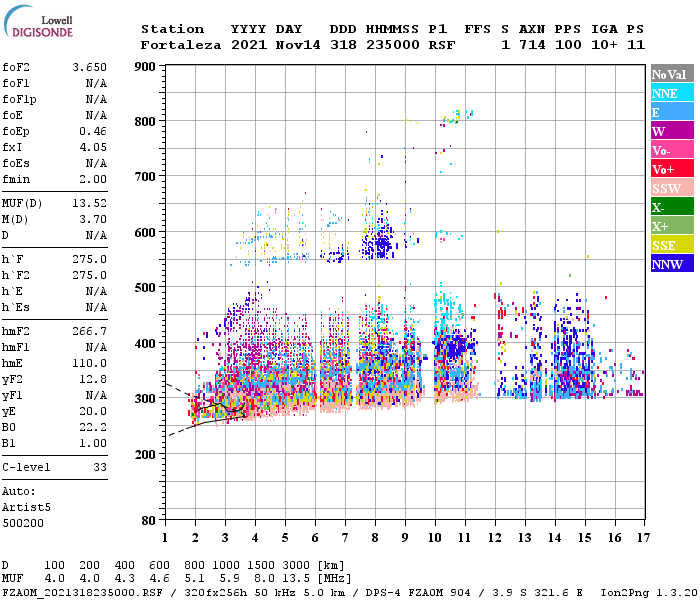Select the X- dark green legend swatch
Image resolution: width=700 pixels, height=600 pixels.
(x=672, y=207)
